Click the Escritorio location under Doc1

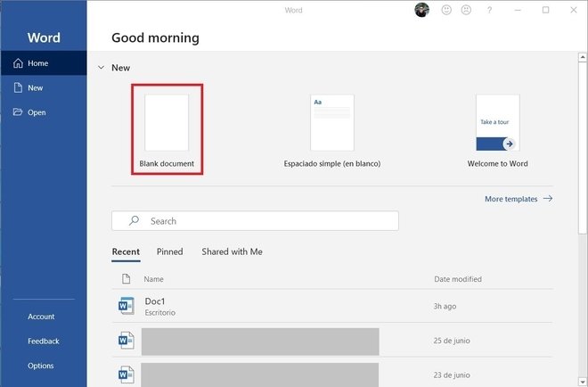pyautogui.click(x=159, y=313)
